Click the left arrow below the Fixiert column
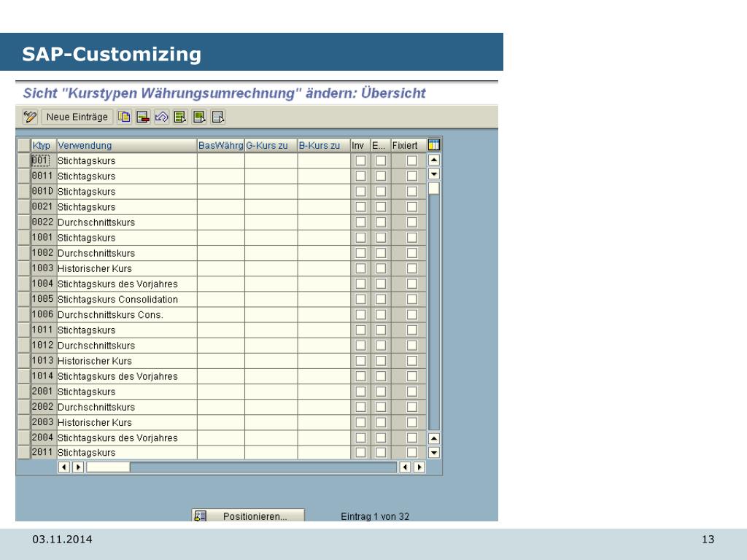747x560 pixels. click(405, 467)
